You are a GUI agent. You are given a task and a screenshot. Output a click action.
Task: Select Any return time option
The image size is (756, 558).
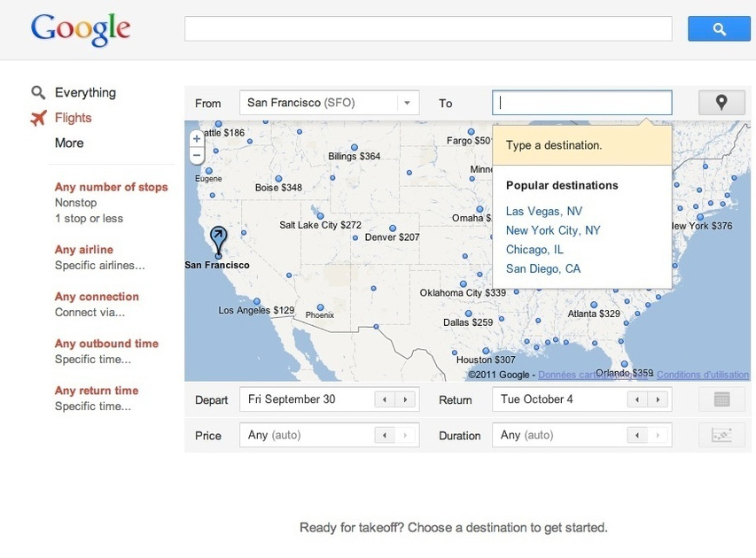97,391
